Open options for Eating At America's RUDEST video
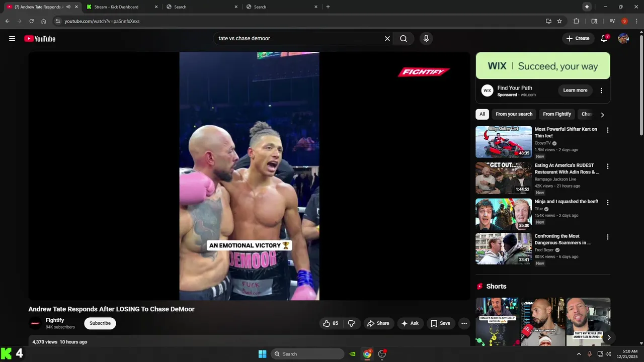The width and height of the screenshot is (644, 362). click(x=607, y=166)
